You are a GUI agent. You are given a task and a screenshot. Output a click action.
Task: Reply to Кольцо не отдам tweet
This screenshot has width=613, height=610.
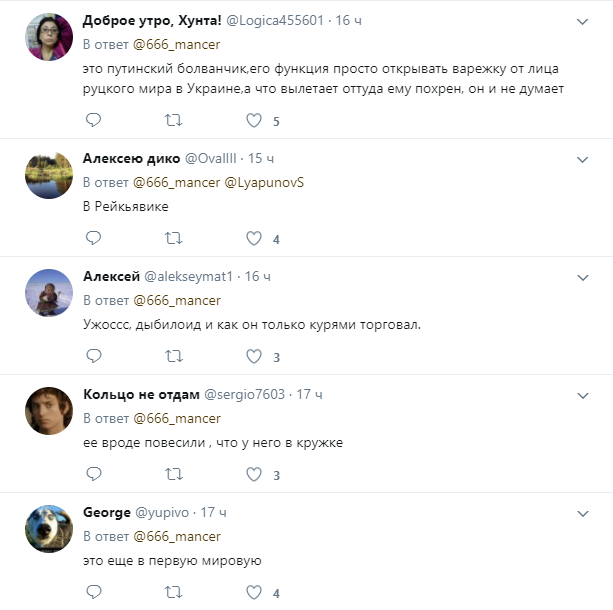[93, 474]
